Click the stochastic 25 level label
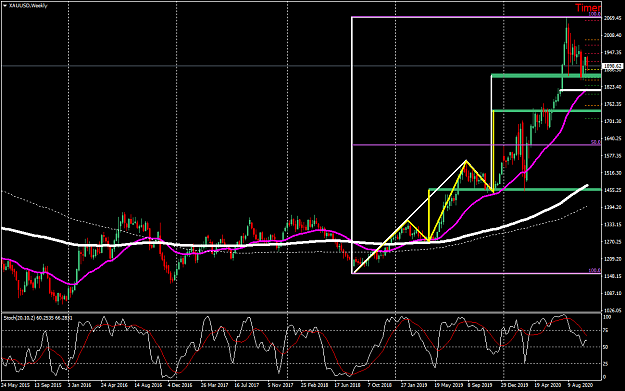 (x=605, y=364)
